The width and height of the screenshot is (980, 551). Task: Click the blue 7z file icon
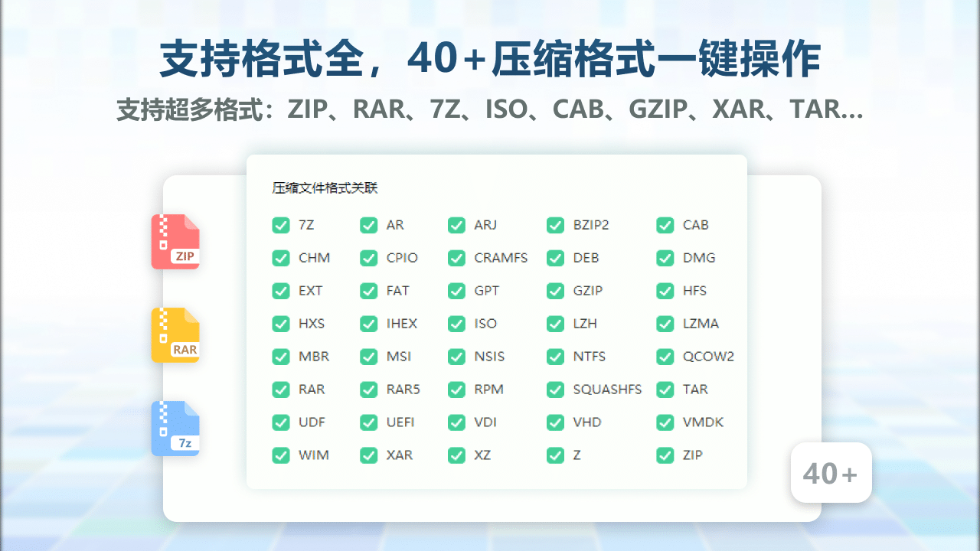175,429
